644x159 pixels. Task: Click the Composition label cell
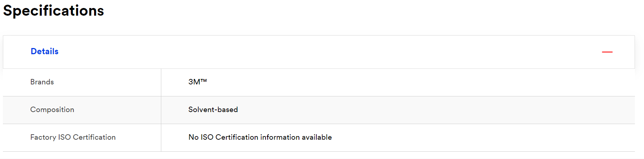82,110
